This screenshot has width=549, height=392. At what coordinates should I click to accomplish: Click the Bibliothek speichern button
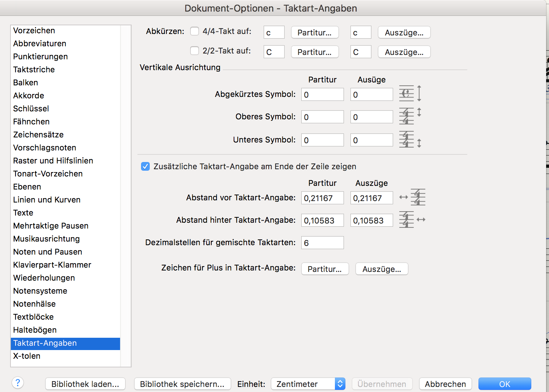(182, 384)
